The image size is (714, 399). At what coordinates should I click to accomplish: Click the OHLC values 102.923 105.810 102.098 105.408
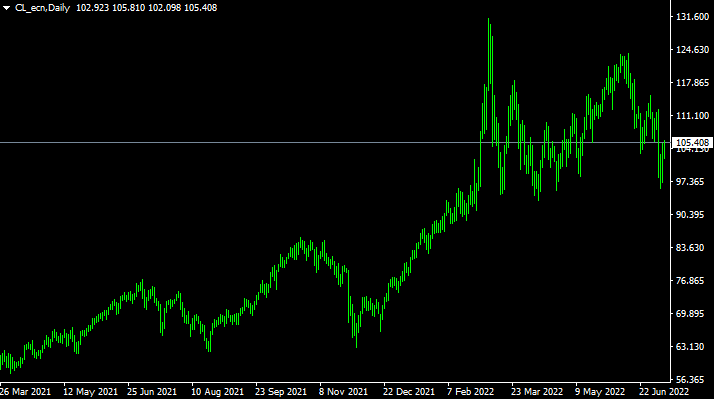pos(146,8)
